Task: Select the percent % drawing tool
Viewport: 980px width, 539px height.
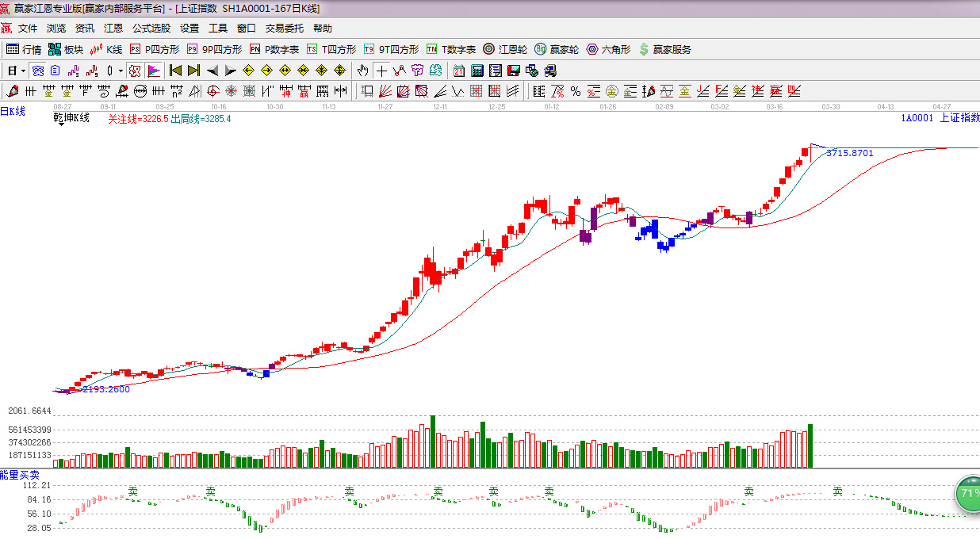Action: pos(575,90)
